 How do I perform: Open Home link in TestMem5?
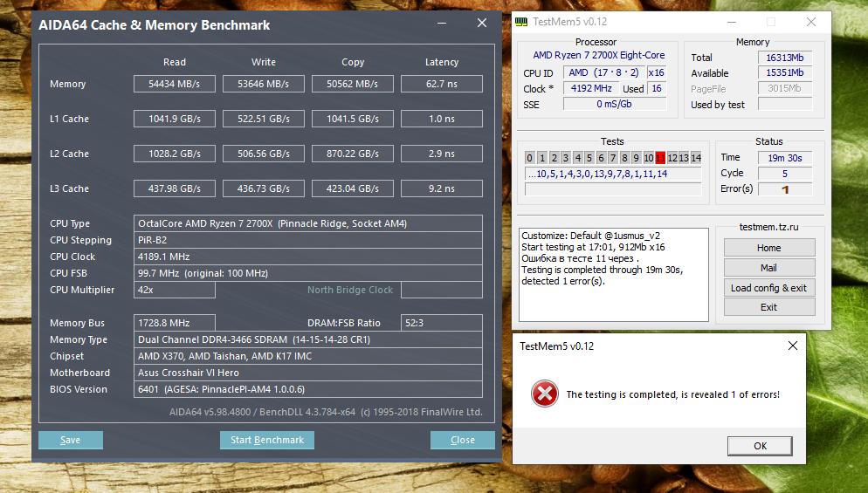(x=769, y=248)
